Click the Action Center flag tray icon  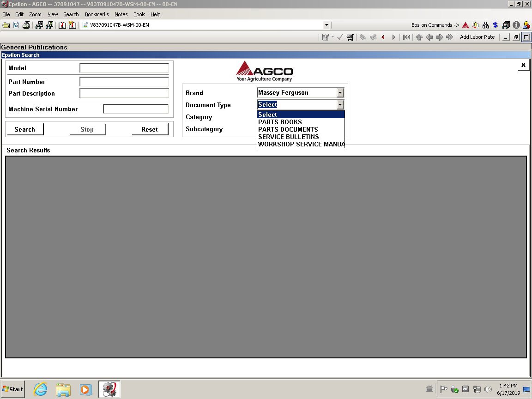coord(443,389)
